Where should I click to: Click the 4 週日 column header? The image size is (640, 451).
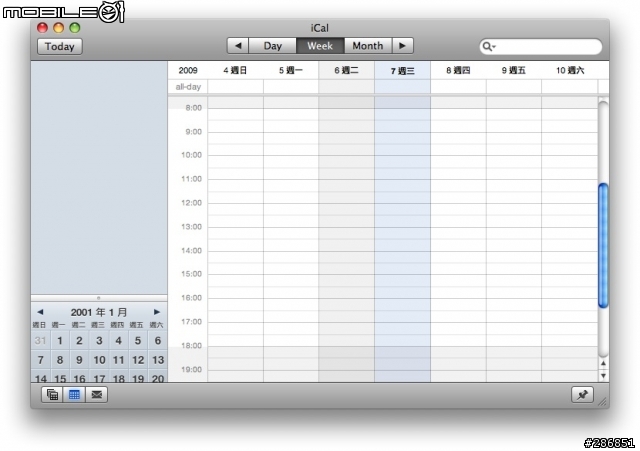pos(235,71)
